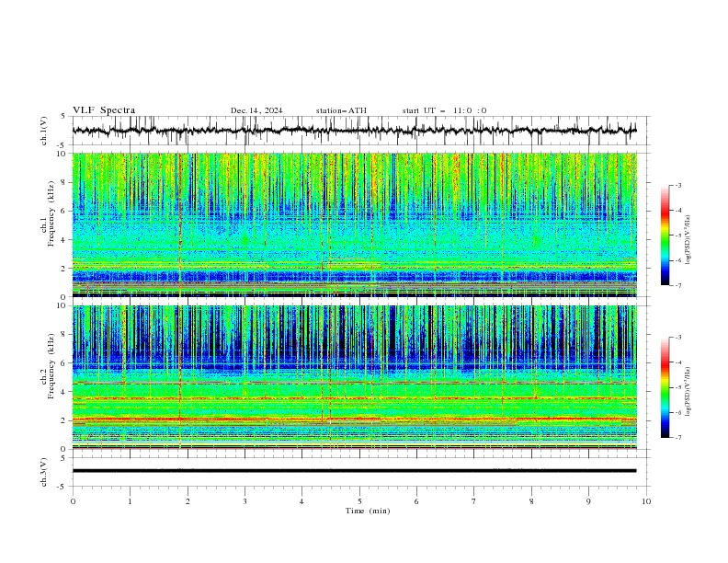This screenshot has width=728, height=563.
Task: Click the "VLF Spectra" plot title
Action: [x=104, y=110]
